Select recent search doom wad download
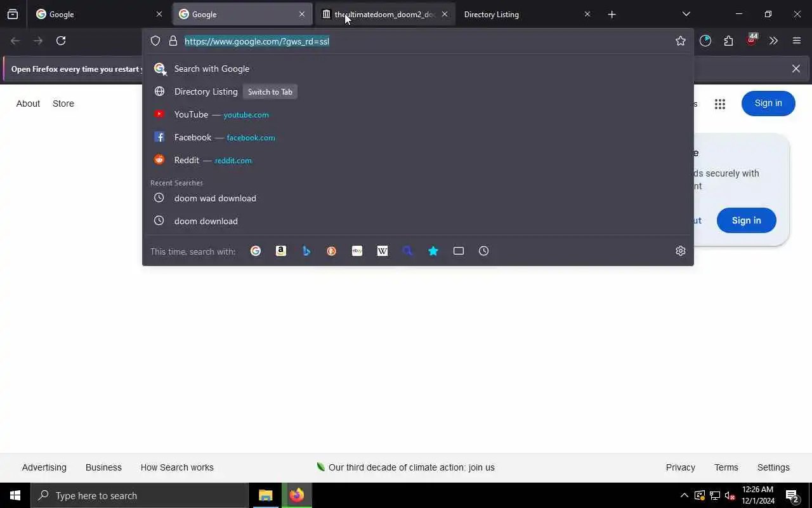 pyautogui.click(x=417, y=198)
